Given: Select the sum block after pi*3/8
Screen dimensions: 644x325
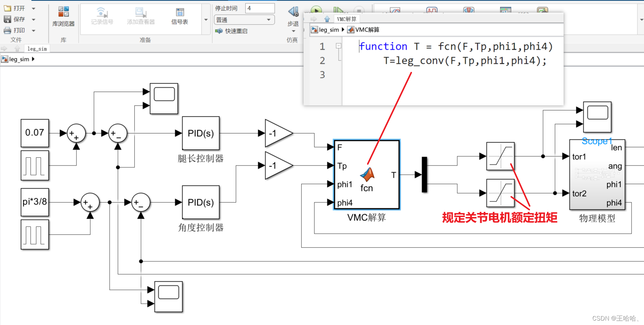Looking at the screenshot, I should 90,202.
